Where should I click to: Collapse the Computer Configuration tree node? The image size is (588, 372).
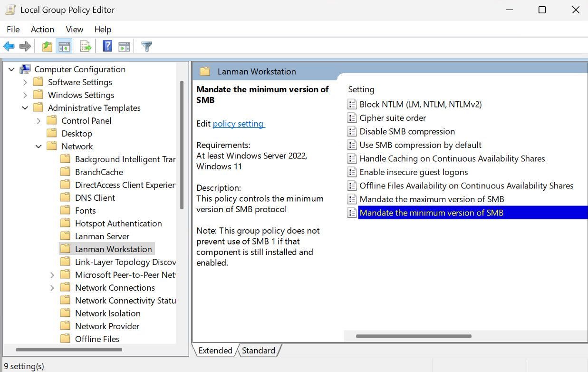[11, 69]
